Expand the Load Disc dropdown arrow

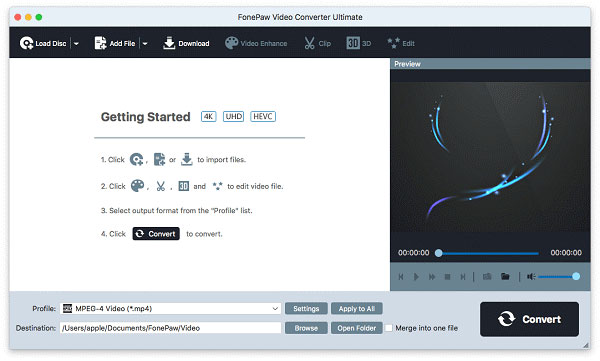[x=76, y=44]
